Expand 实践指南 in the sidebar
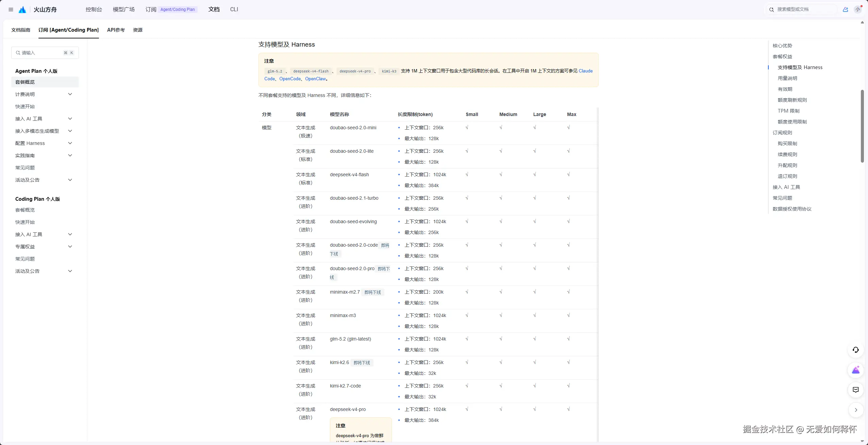This screenshot has width=868, height=445. pos(70,155)
